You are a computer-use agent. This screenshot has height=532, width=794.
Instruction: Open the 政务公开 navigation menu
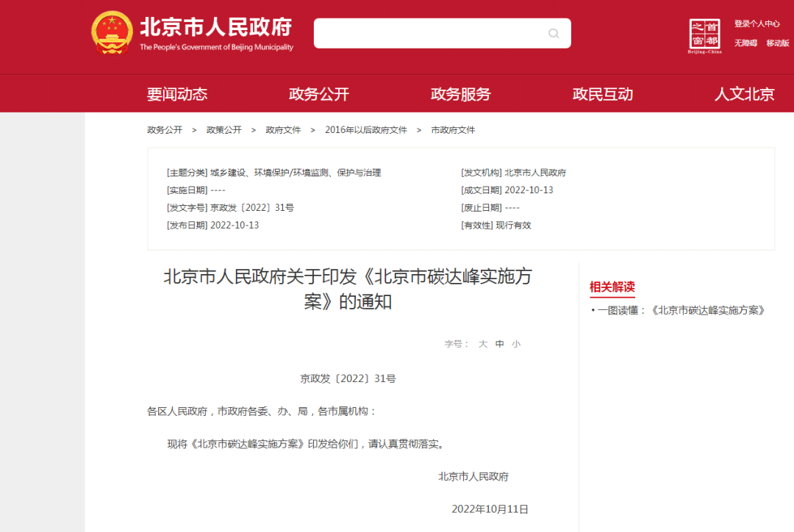319,94
